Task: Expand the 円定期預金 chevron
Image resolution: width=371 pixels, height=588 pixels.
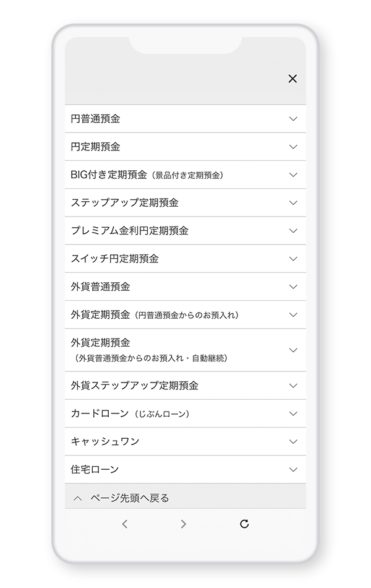Action: pos(293,147)
